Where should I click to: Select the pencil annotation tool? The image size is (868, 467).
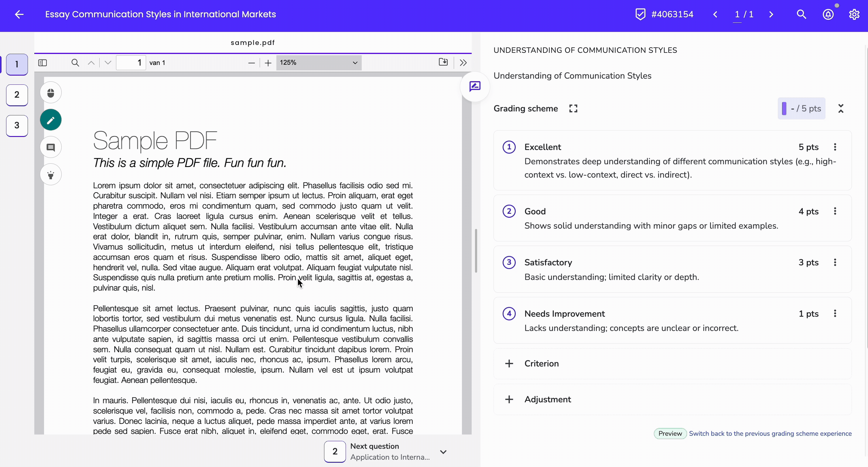coord(50,120)
